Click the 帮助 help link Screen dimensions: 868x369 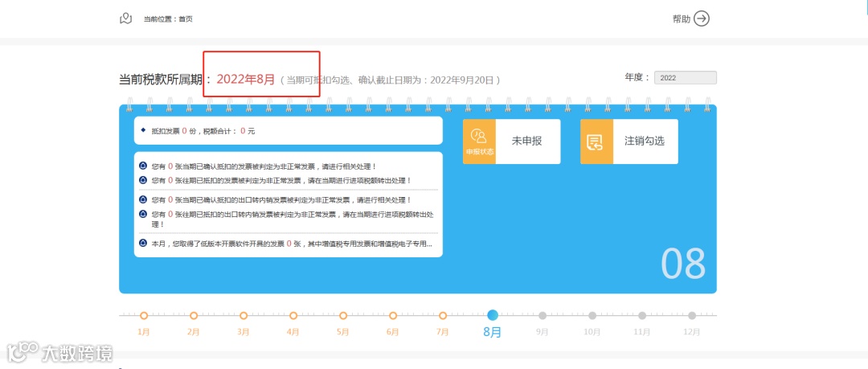[x=682, y=18]
